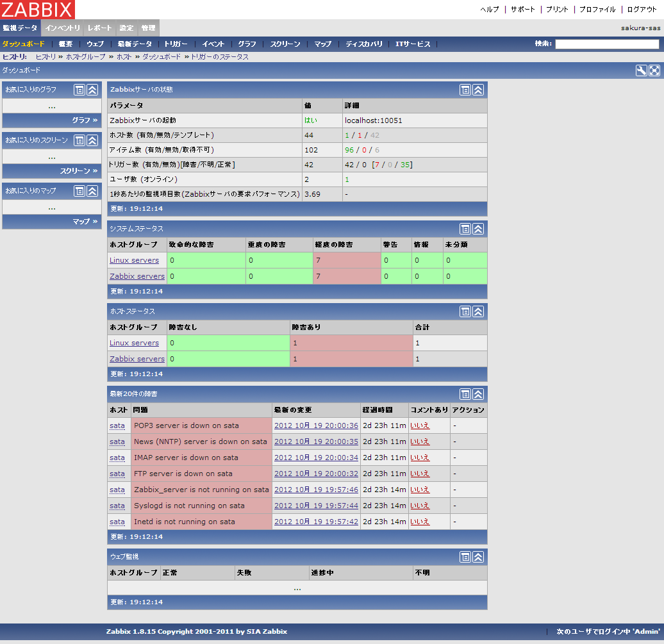Viewport: 664px width, 644px height.
Task: Collapse the お気に入りのスクリーン widget
Action: pyautogui.click(x=92, y=140)
